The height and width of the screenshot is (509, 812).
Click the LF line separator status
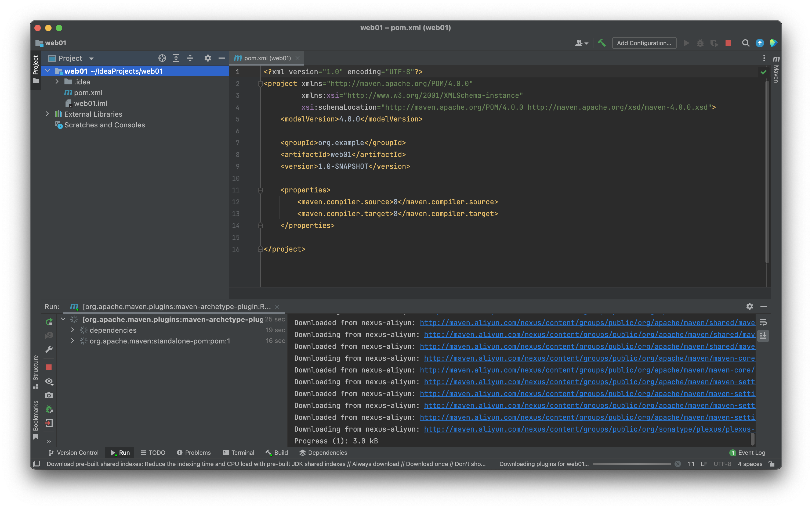tap(704, 464)
